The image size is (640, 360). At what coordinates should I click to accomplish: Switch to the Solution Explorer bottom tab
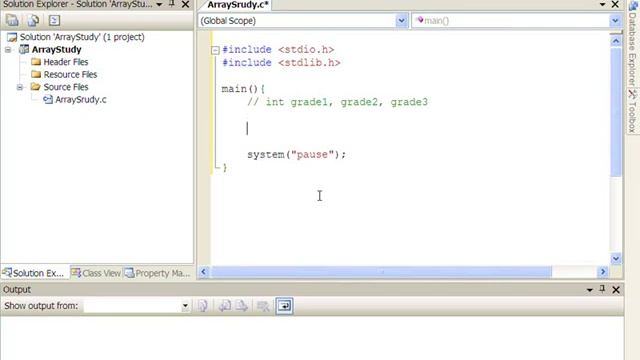tap(34, 273)
